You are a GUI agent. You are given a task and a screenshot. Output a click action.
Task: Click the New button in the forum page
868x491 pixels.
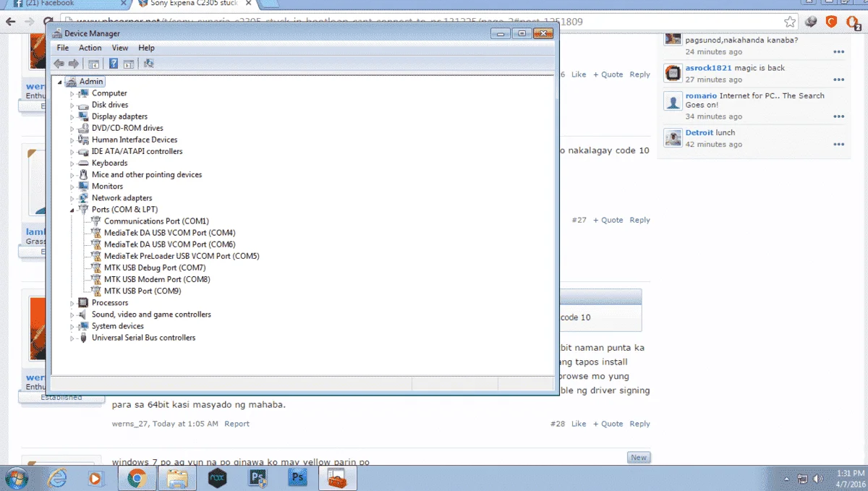coord(639,457)
